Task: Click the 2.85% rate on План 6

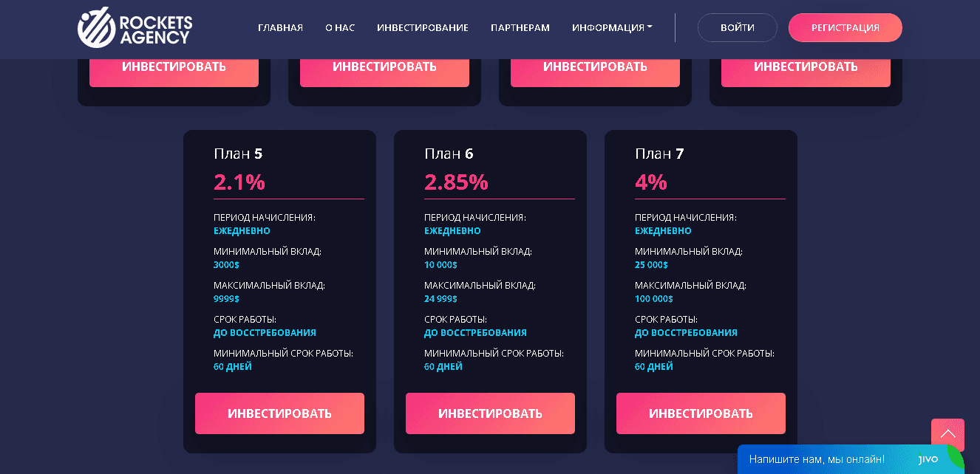Action: pos(456,182)
